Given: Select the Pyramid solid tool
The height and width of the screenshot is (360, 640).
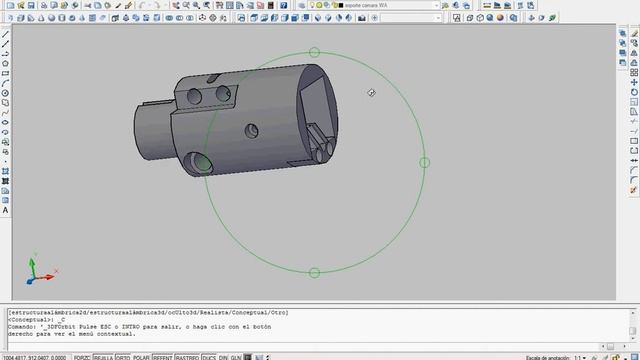Looking at the screenshot, I should pos(82,18).
